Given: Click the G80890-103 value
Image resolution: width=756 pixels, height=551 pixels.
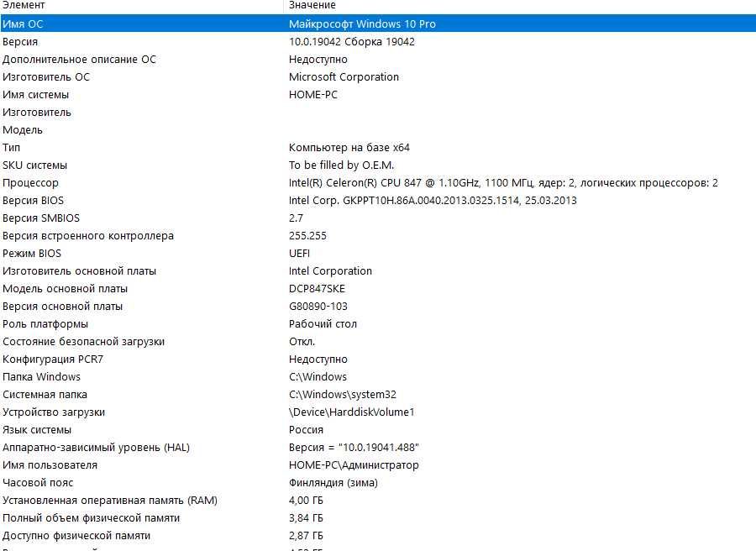Looking at the screenshot, I should click(318, 307).
